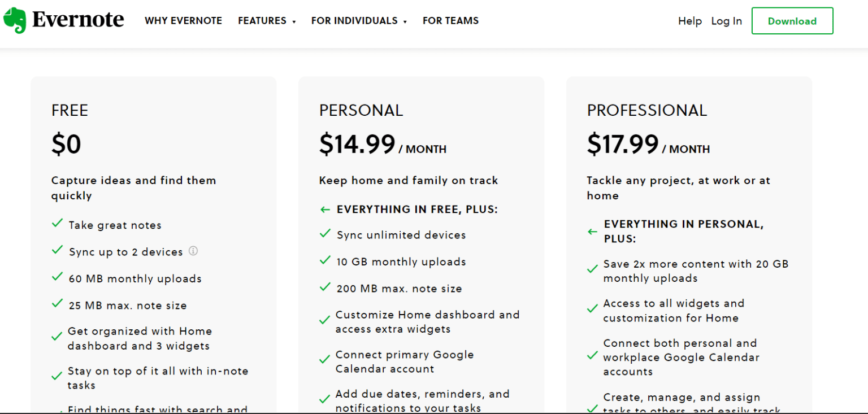Open the For Teams menu item

click(x=450, y=21)
